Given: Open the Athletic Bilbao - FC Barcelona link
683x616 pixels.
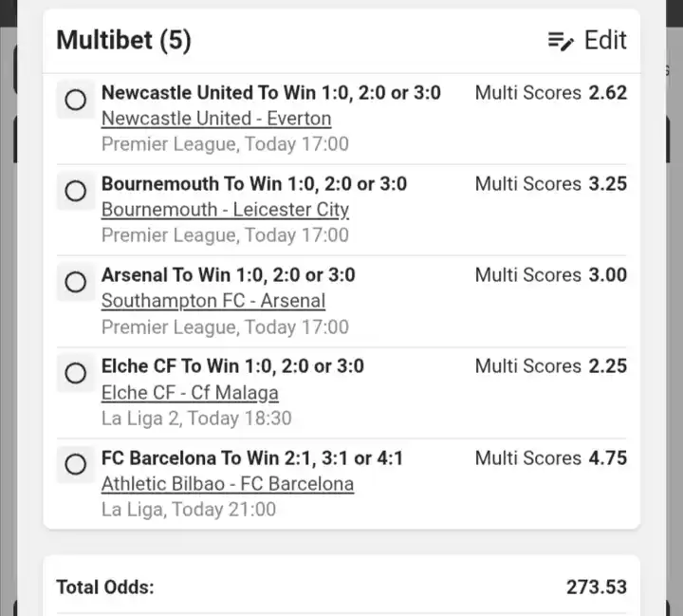Looking at the screenshot, I should 228,484.
